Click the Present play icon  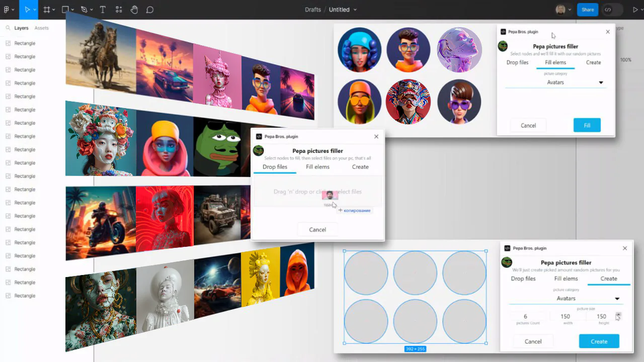point(635,10)
